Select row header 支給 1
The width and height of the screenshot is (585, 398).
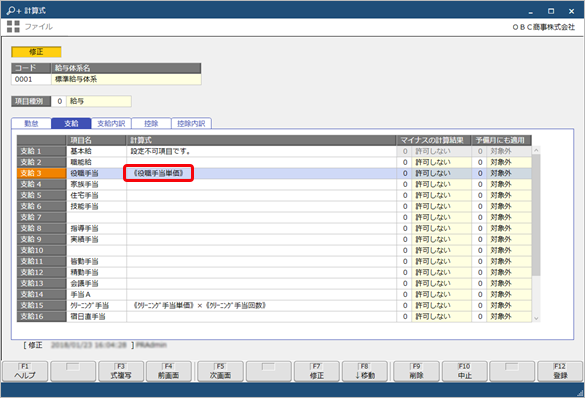point(41,151)
